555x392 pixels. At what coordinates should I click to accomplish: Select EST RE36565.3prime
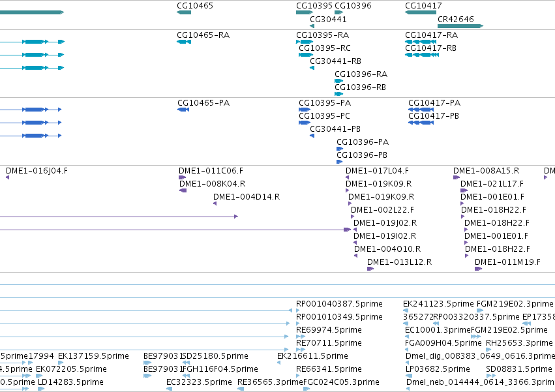pos(270,382)
